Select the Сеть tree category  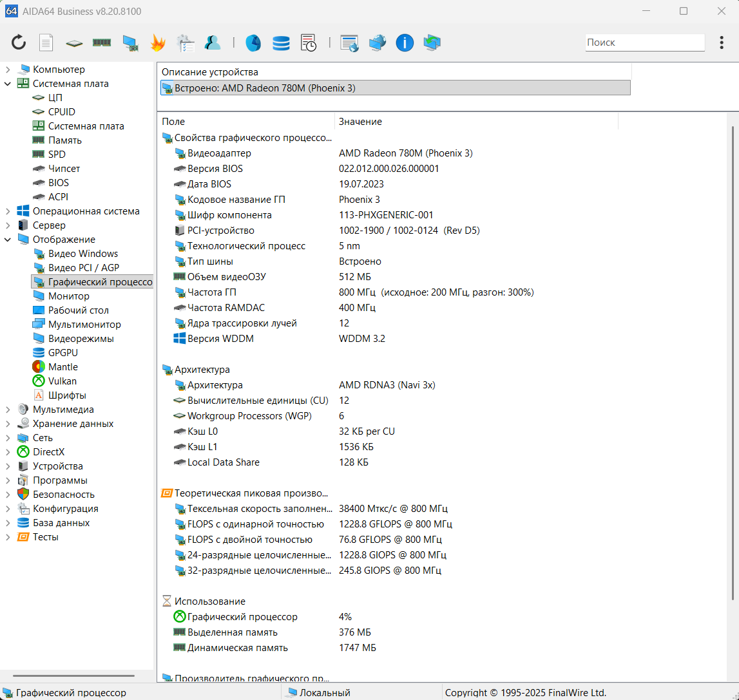pyautogui.click(x=43, y=438)
